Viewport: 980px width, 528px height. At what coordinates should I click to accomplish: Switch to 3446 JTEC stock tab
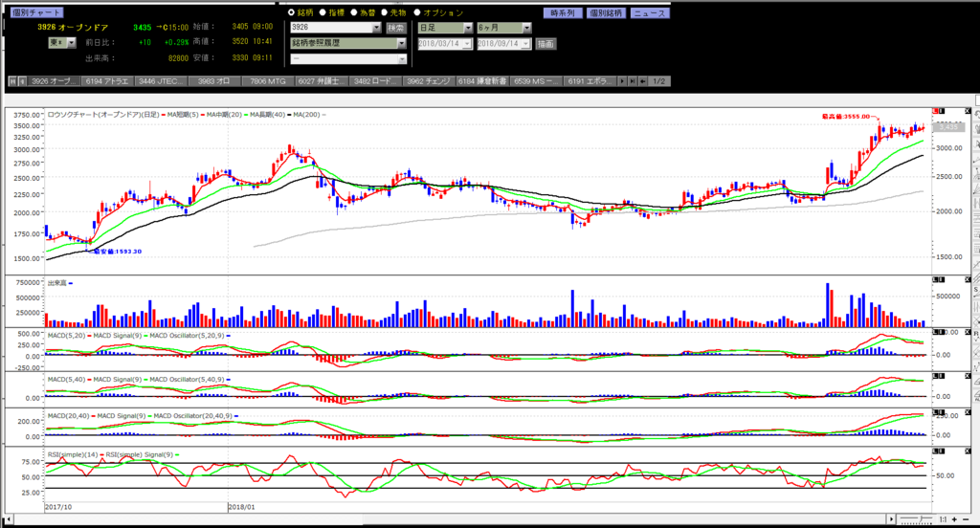point(161,81)
